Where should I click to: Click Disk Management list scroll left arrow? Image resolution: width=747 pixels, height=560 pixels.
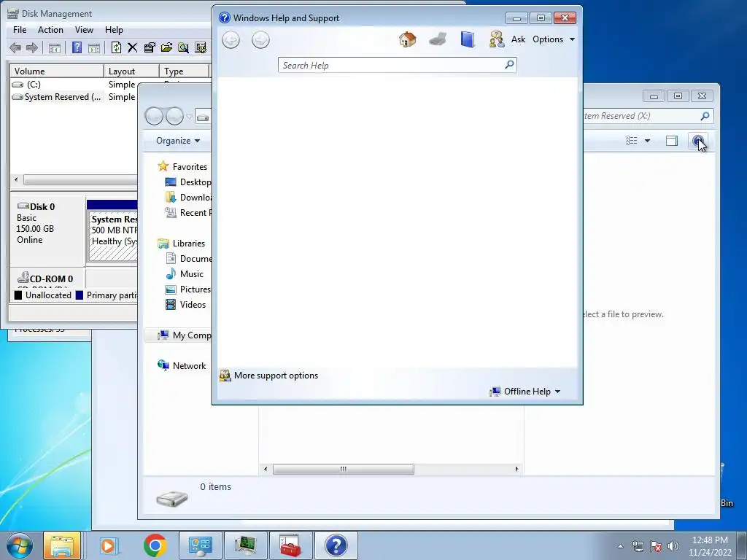(16, 179)
